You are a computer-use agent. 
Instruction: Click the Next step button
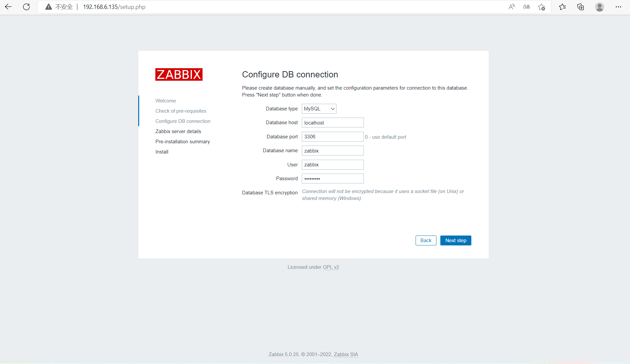pyautogui.click(x=456, y=240)
